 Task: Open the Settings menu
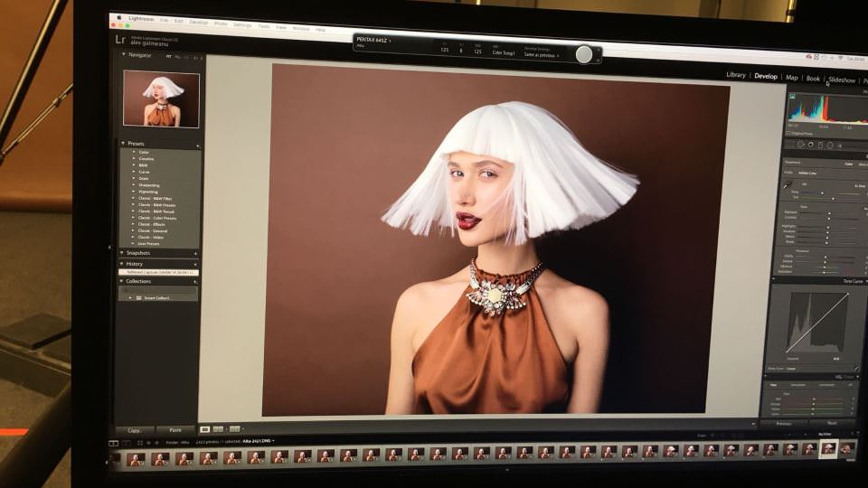pyautogui.click(x=242, y=24)
